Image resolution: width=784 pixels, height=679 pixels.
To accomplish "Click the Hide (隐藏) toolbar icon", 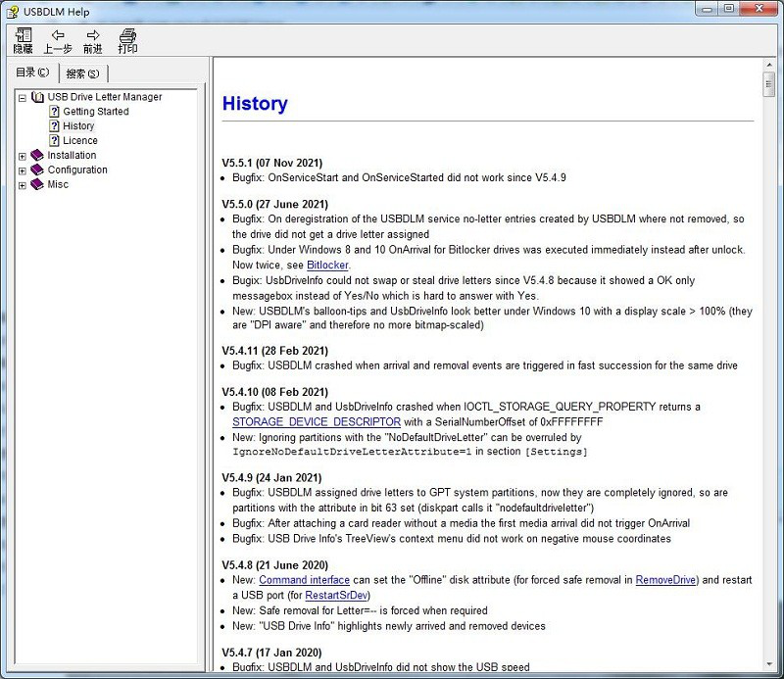I will (23, 40).
